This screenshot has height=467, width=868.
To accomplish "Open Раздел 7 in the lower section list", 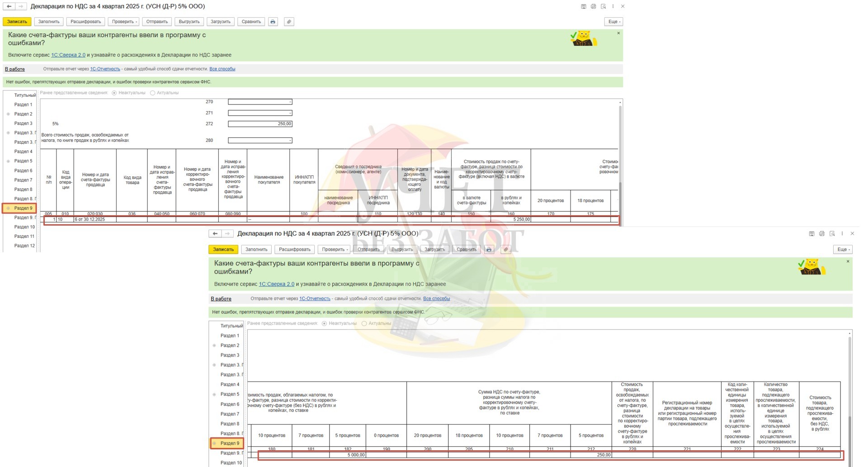I will (x=230, y=414).
